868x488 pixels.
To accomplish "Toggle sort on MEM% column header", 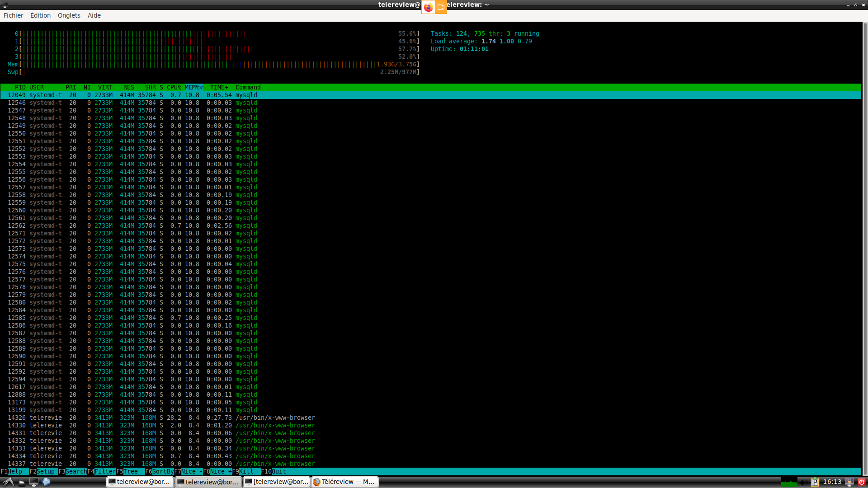I will click(193, 87).
